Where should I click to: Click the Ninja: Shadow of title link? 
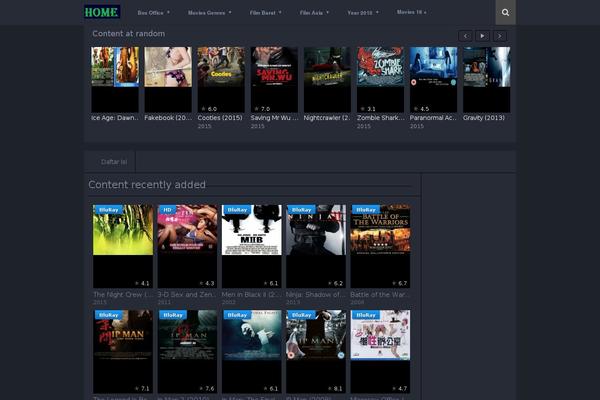(x=316, y=294)
